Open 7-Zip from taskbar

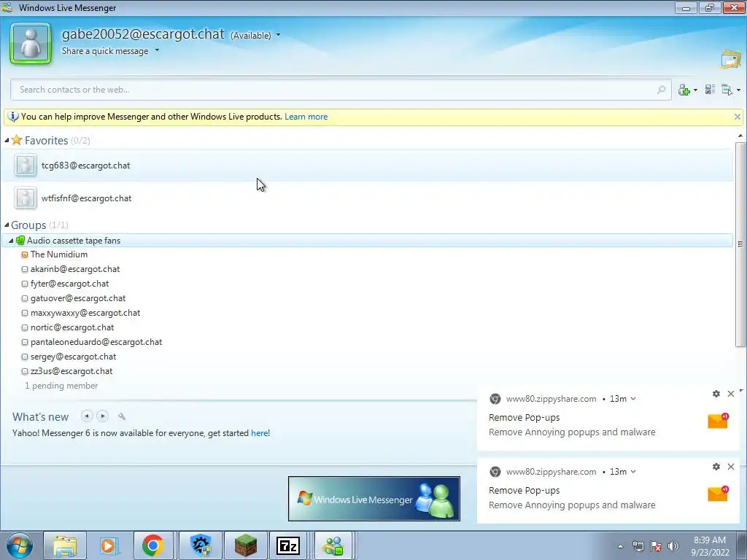click(x=288, y=545)
